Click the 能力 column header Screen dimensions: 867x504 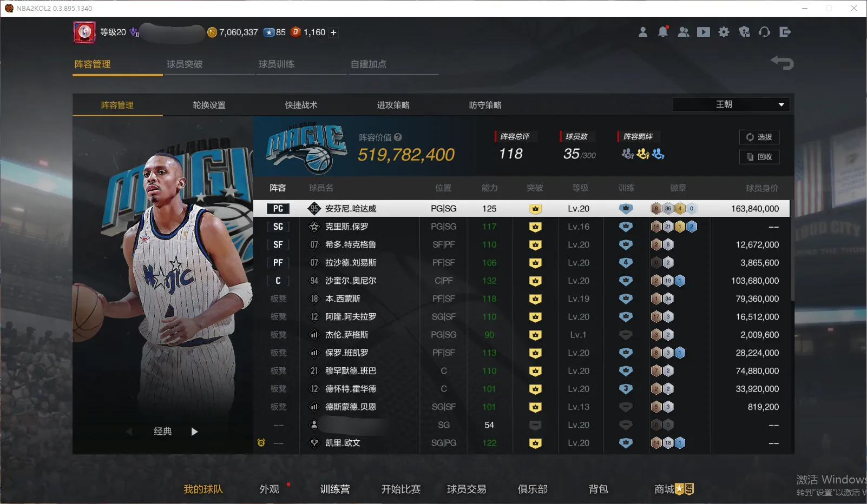[x=490, y=188]
